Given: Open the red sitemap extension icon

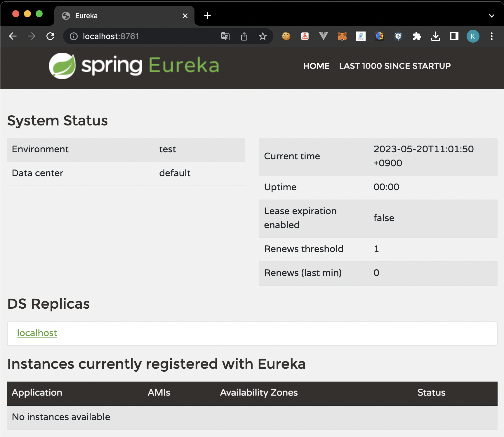Looking at the screenshot, I should point(305,36).
